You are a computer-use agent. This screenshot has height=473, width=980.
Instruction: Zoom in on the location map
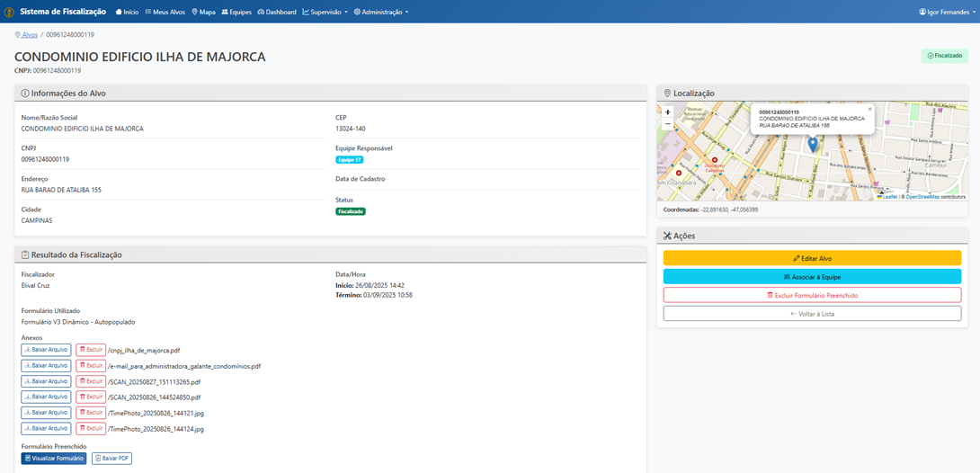click(667, 112)
